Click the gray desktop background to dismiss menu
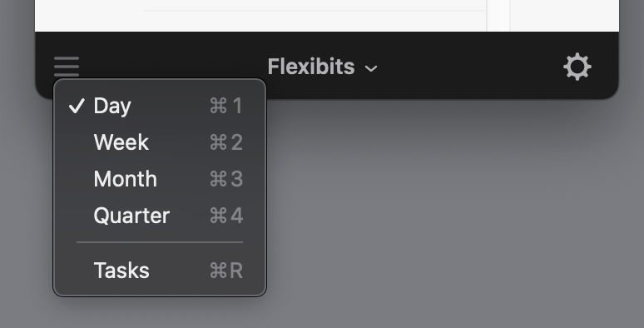The width and height of the screenshot is (644, 328). 452,214
